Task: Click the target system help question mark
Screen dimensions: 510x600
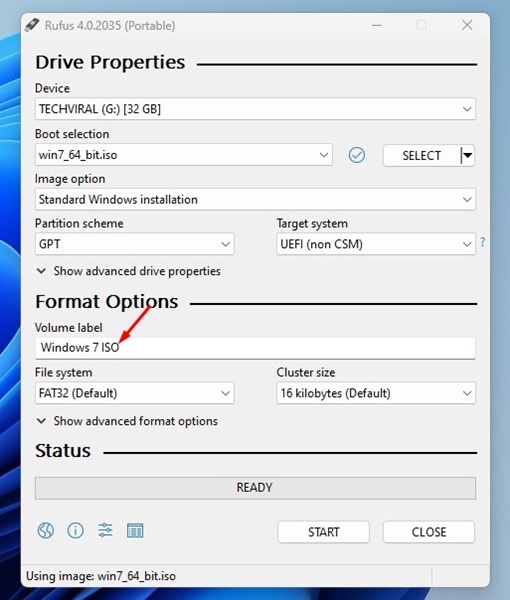Action: coord(483,242)
